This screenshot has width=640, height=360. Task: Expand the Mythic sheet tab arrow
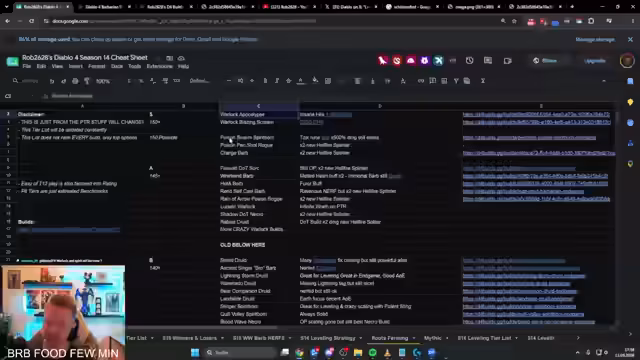447,338
